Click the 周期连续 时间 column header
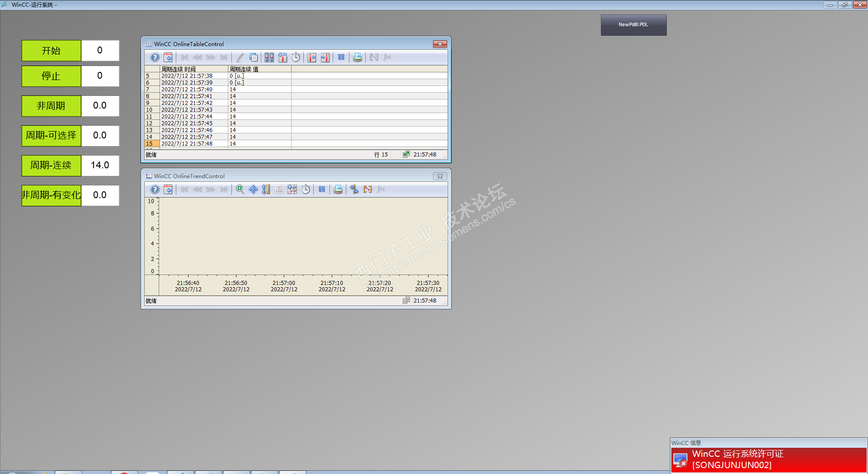The image size is (868, 474). [194, 69]
